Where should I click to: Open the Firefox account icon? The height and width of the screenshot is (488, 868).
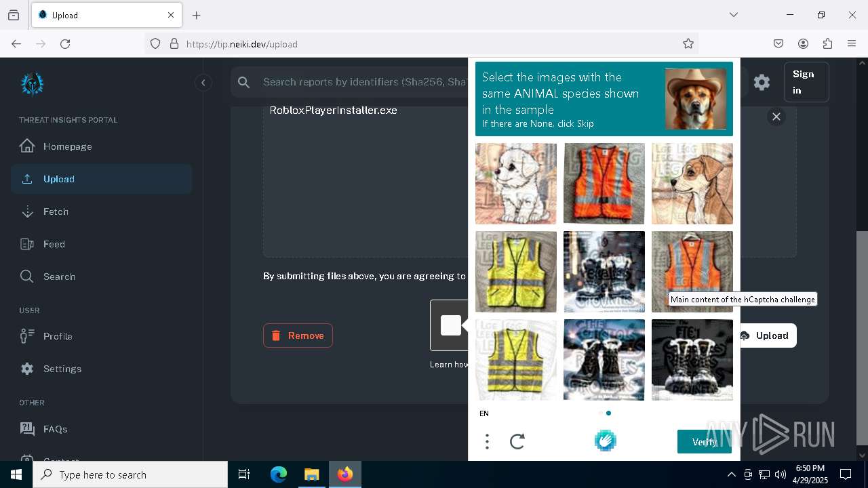[803, 43]
